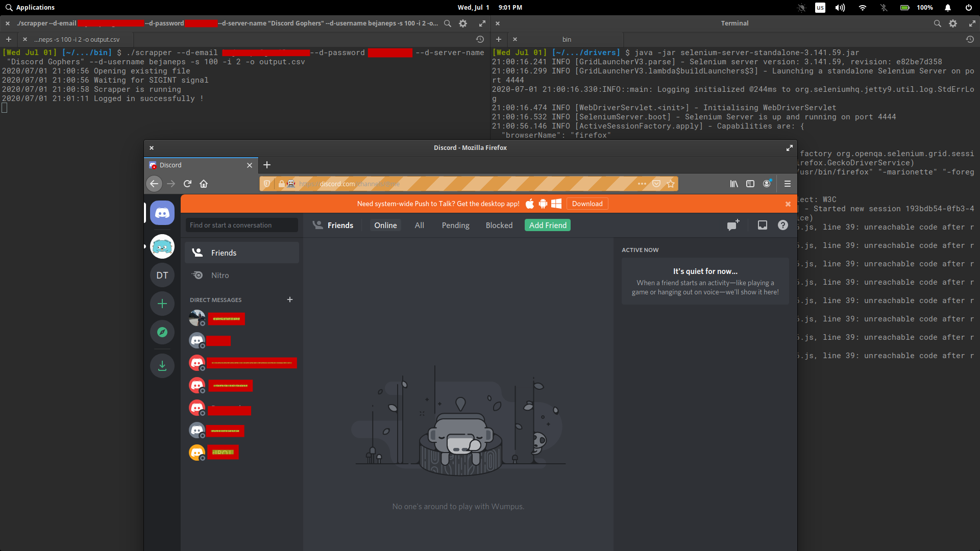Click the Add Friend button
980x551 pixels.
tap(548, 225)
